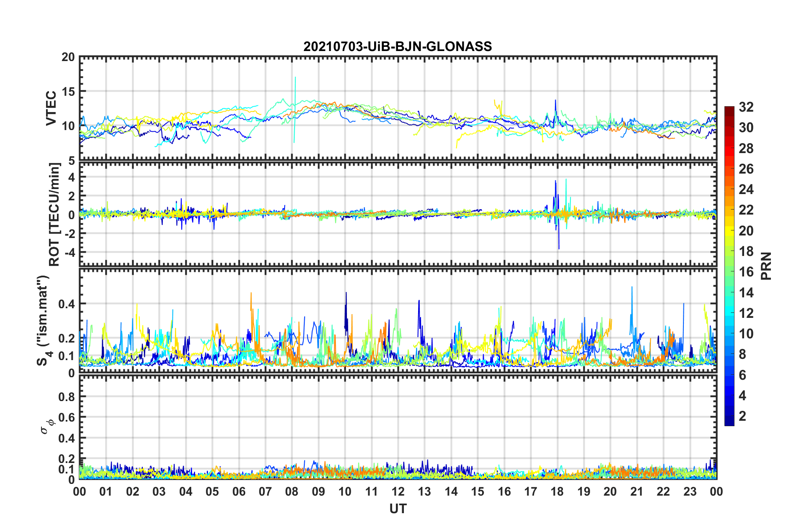The image size is (796, 532).
Task: Click sigma phi axis tick 0.8
Action: pyautogui.click(x=67, y=397)
